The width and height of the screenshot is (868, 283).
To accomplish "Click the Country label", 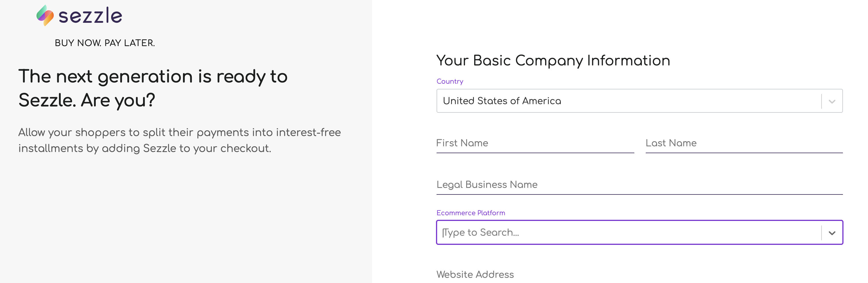I will click(x=449, y=81).
